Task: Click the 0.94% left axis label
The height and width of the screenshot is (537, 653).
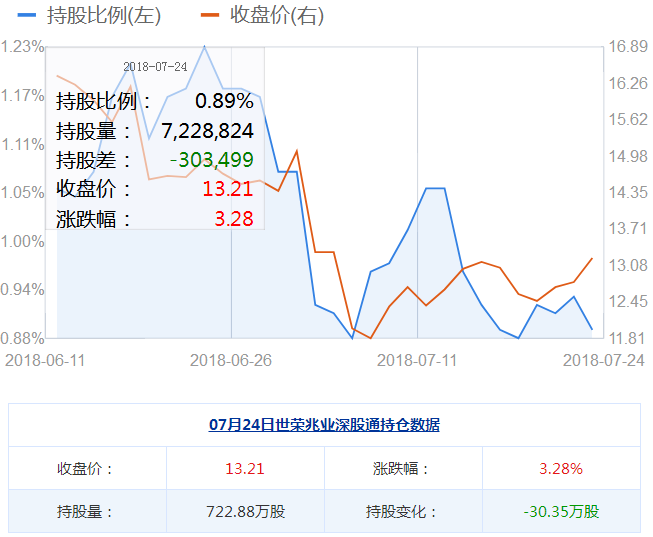Action: tap(22, 290)
